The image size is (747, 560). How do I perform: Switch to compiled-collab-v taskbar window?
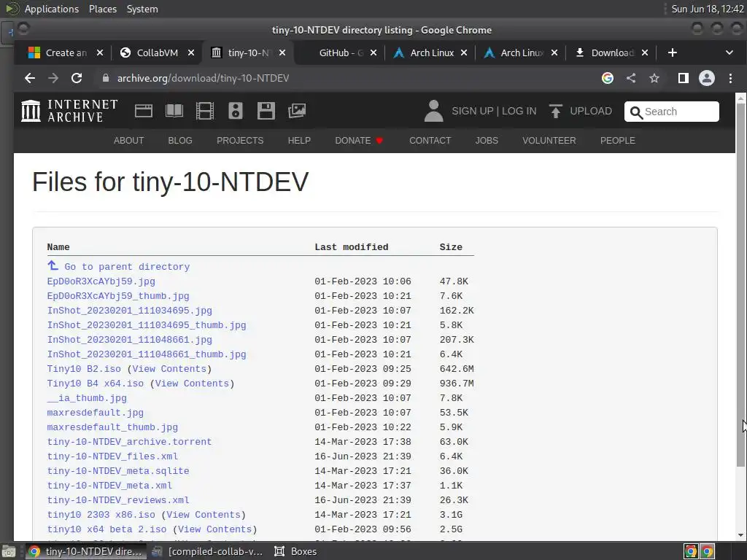207,551
